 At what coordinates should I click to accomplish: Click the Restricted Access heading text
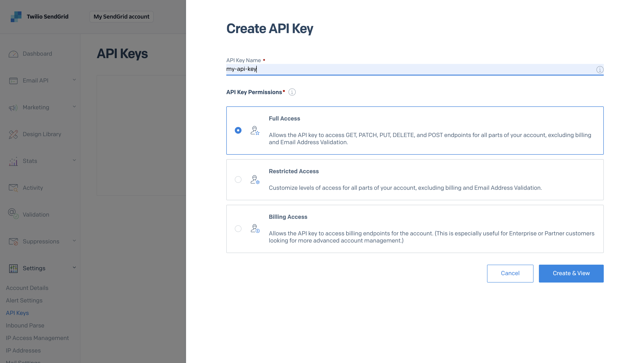pyautogui.click(x=294, y=171)
